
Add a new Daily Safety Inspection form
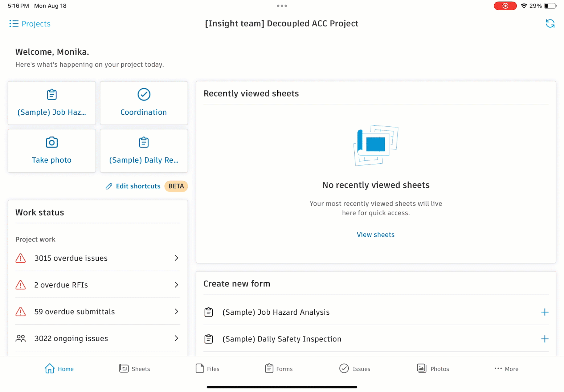(x=544, y=339)
